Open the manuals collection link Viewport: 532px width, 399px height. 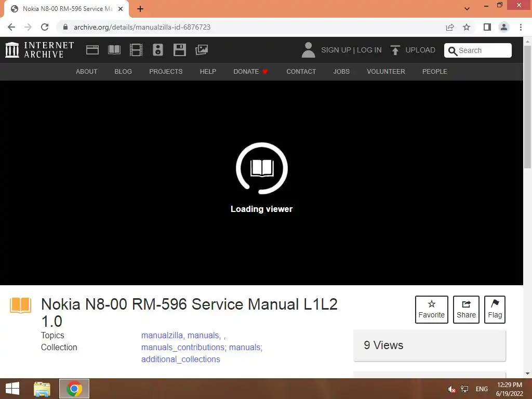pyautogui.click(x=244, y=348)
